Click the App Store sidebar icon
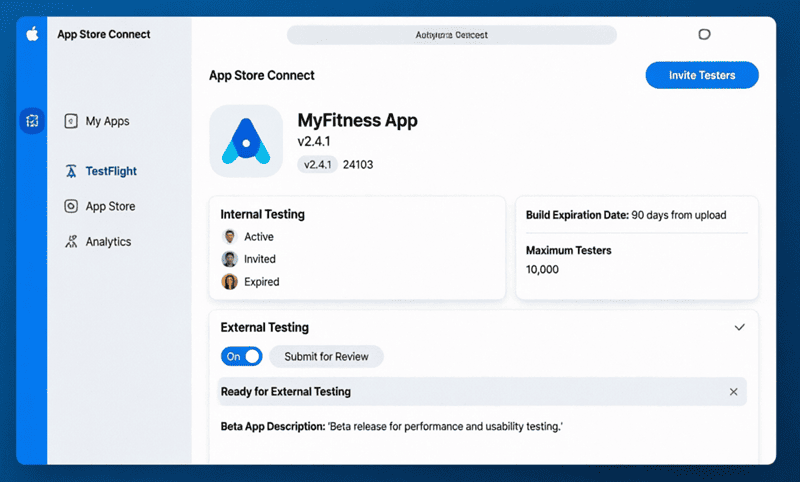800x482 pixels. pos(71,206)
